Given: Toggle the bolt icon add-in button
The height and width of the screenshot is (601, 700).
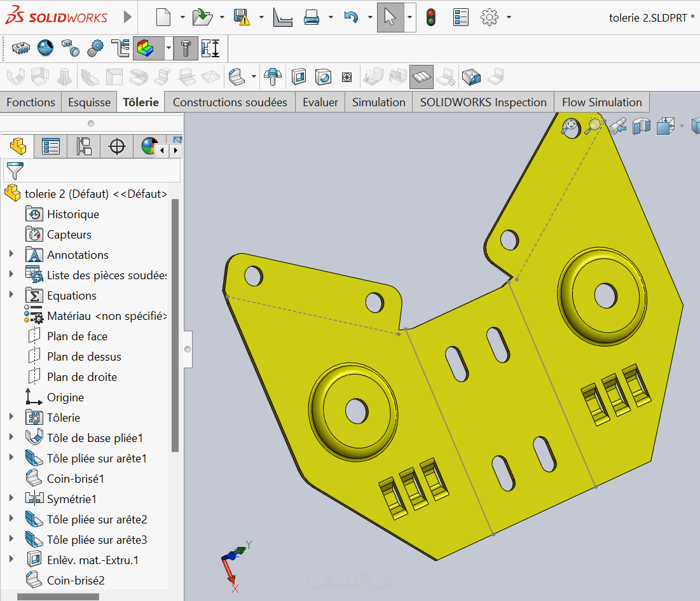Looking at the screenshot, I should click(186, 48).
